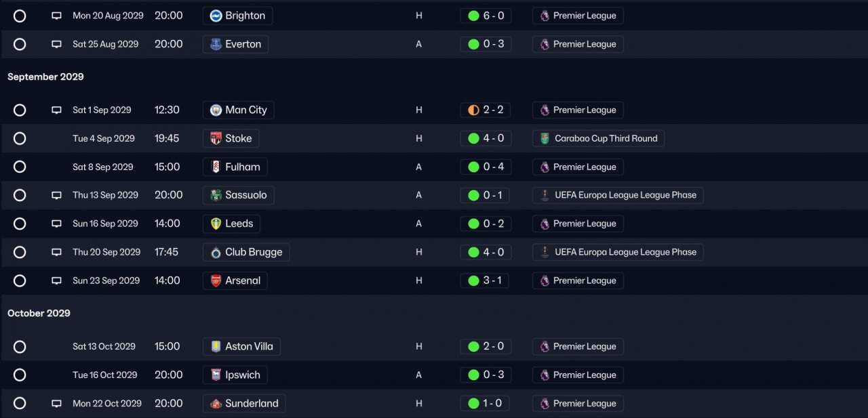Screen dimensions: 868x418
Task: Click the September 2029 month header
Action: 45,77
